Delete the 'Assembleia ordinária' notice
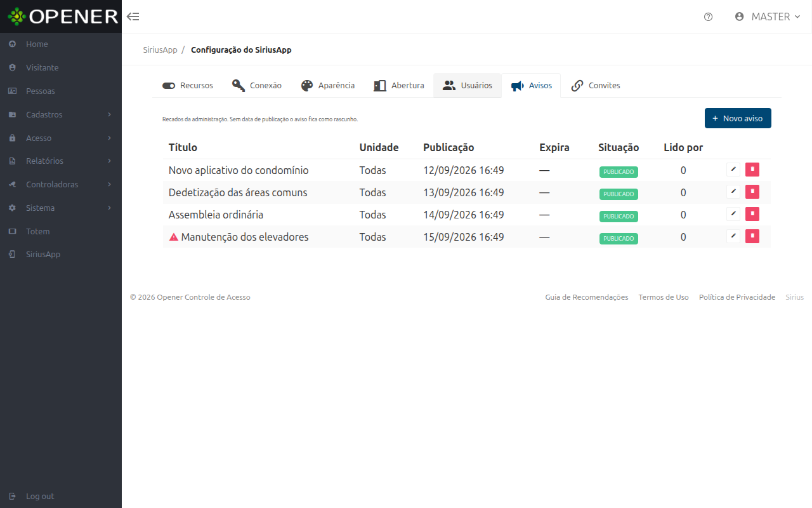The height and width of the screenshot is (508, 812). click(x=752, y=214)
